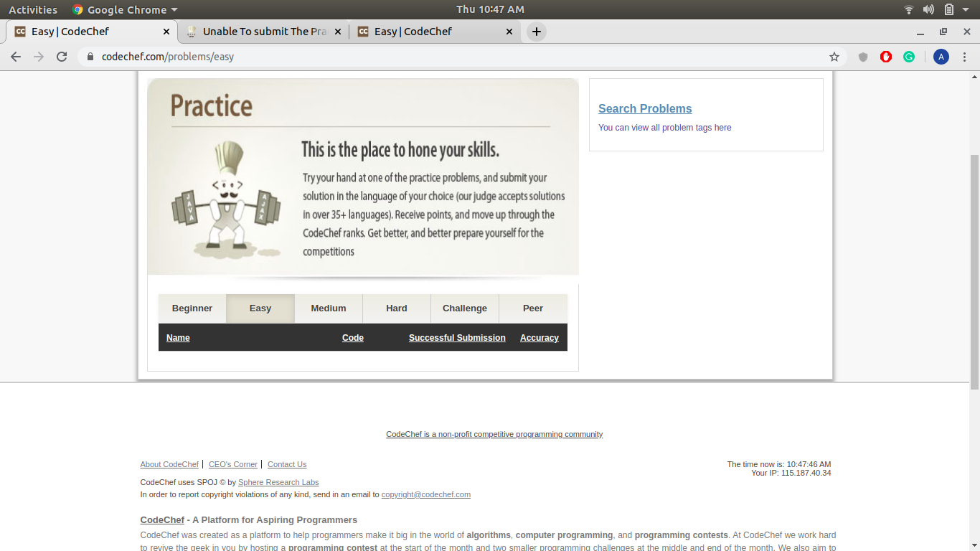Select the Beginner problems tab
The height and width of the screenshot is (551, 980).
coord(192,309)
